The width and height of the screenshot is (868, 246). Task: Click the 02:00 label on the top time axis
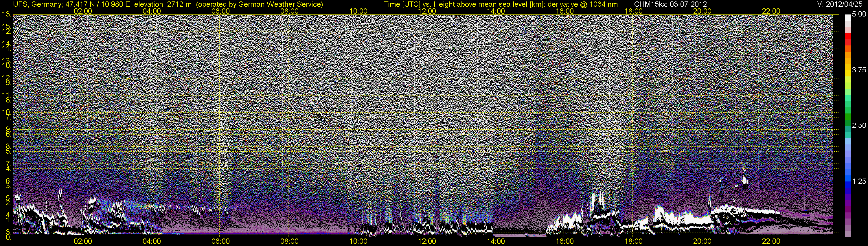click(x=83, y=11)
